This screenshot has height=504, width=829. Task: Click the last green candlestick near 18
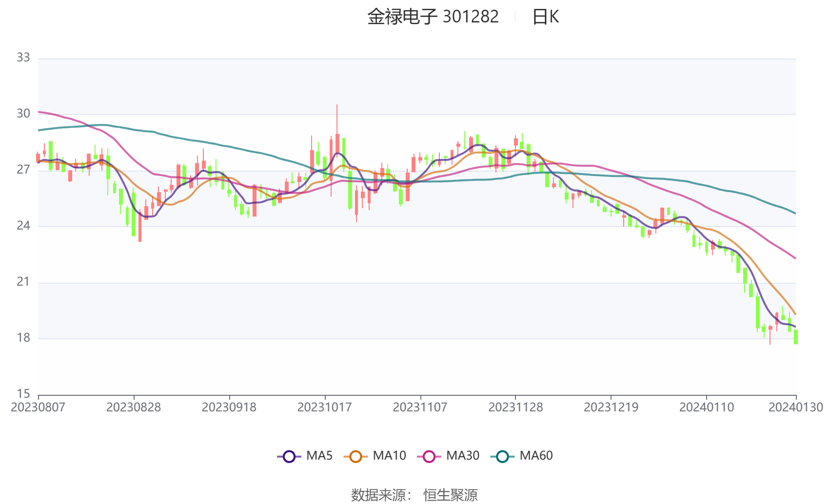point(796,337)
